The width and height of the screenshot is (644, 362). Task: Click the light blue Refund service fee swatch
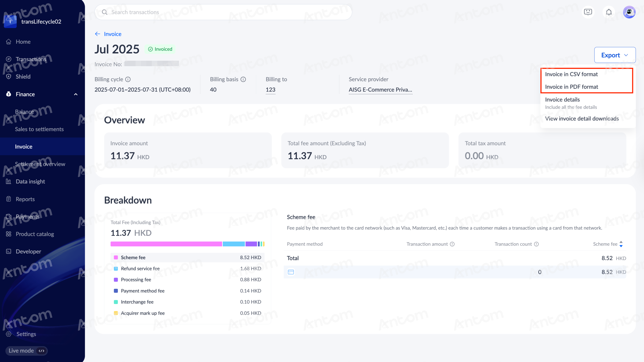tap(116, 268)
